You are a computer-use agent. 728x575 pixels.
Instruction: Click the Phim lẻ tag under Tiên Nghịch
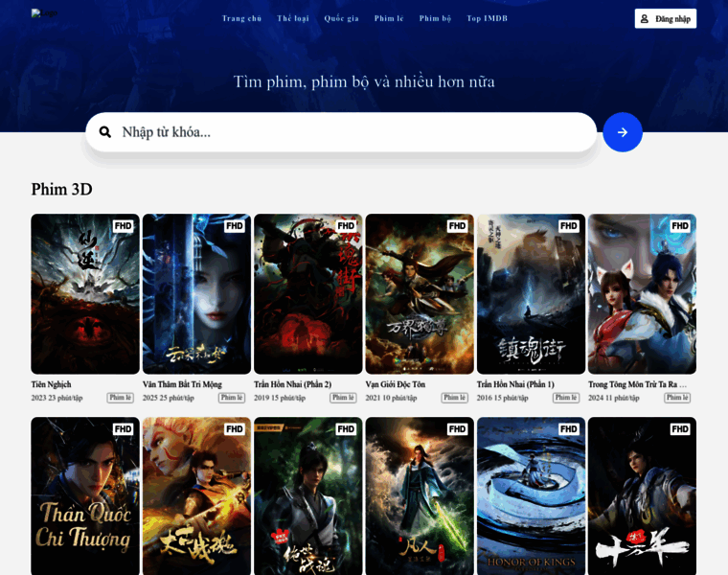[120, 398]
